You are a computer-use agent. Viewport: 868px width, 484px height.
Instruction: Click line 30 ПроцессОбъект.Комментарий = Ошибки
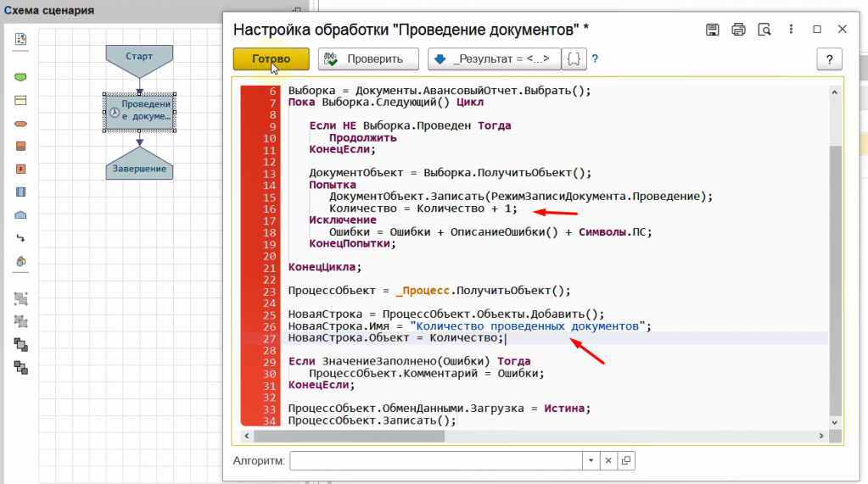[426, 373]
